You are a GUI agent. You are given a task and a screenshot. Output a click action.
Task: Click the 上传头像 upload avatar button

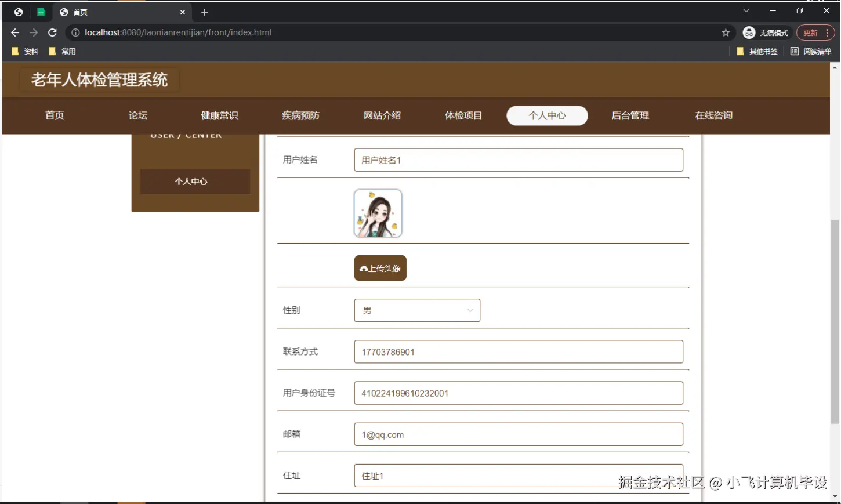click(x=380, y=268)
